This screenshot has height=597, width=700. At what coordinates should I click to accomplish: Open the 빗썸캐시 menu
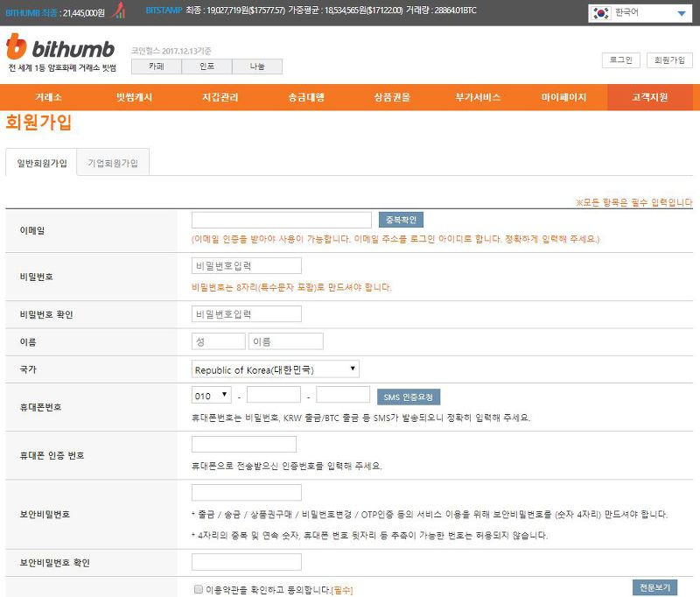click(134, 97)
